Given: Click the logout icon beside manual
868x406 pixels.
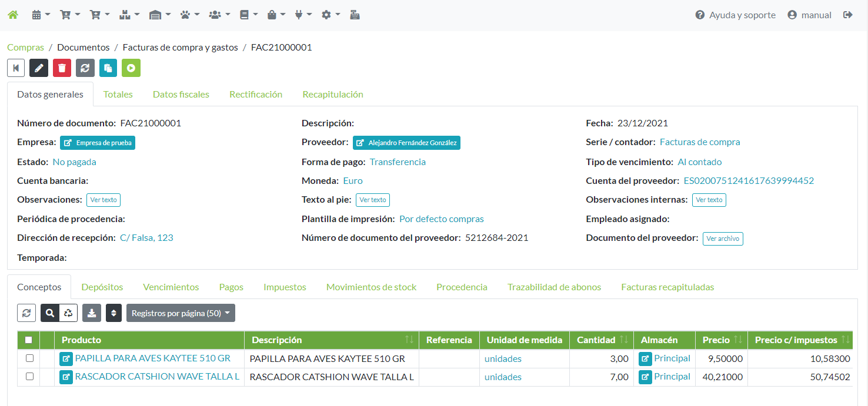Looking at the screenshot, I should click(x=847, y=15).
